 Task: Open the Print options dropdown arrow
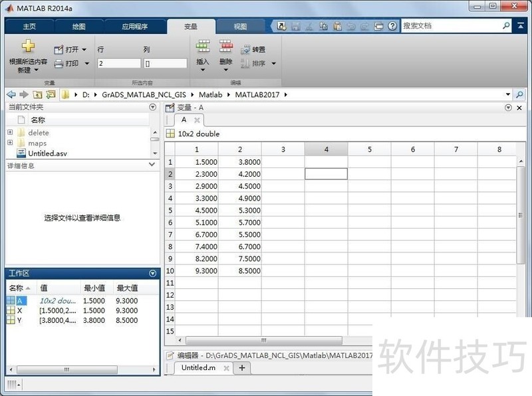pos(87,63)
